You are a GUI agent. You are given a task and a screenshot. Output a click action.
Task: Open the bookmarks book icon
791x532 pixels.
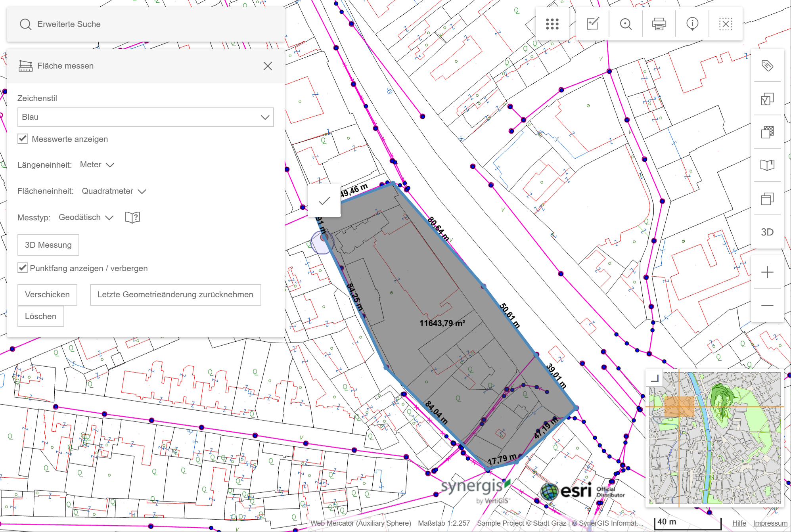click(767, 165)
